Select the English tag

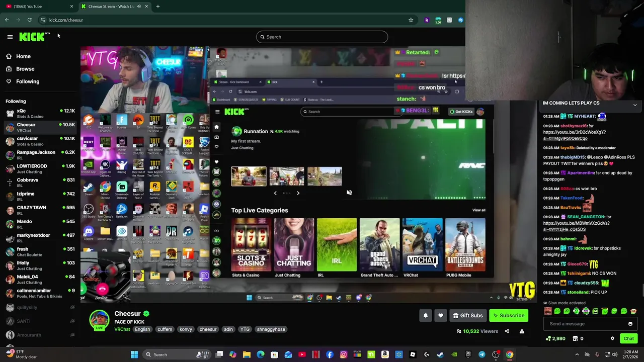click(x=142, y=329)
